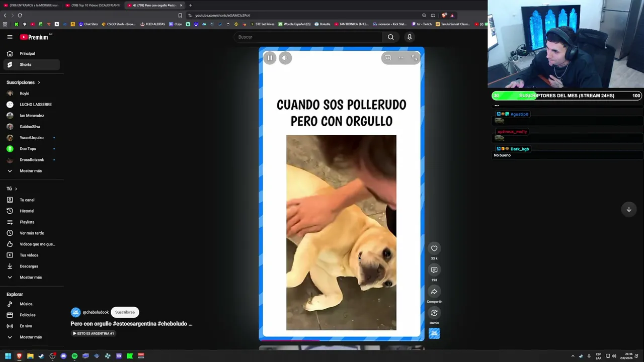Viewport: 644px width, 362px height.
Task: Reload the current page
Action: coord(20,16)
